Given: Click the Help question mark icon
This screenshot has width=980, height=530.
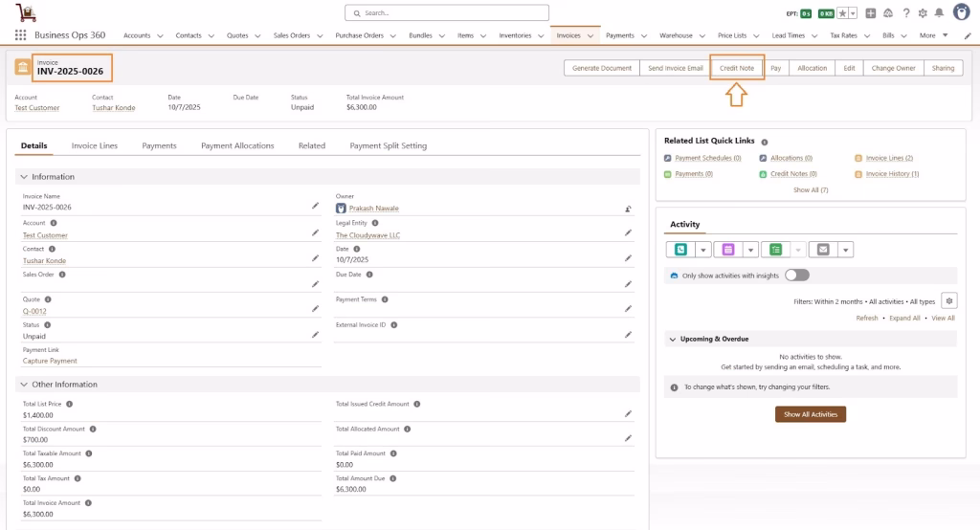Looking at the screenshot, I should coord(905,13).
